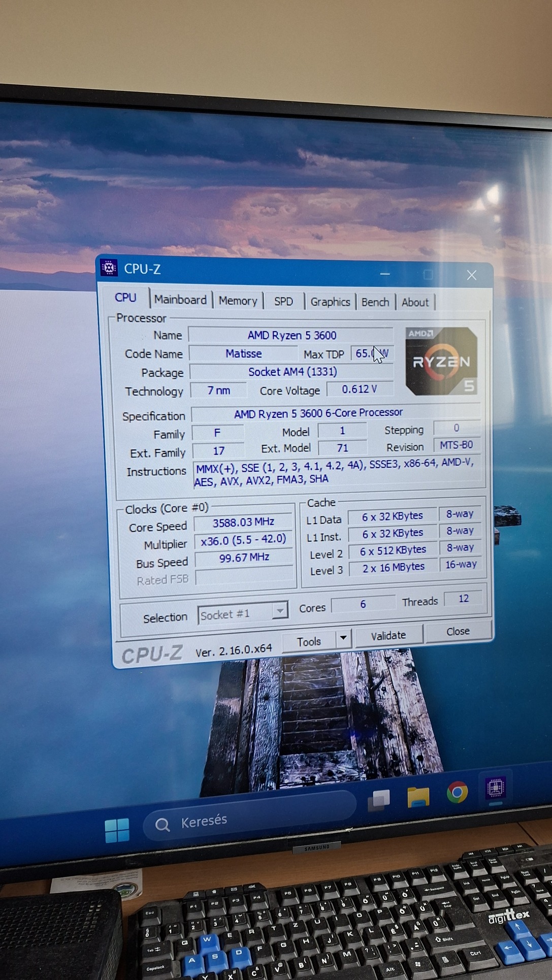The image size is (552, 980).
Task: Click the Bus Speed value 99.67 MHz
Action: coord(244,558)
